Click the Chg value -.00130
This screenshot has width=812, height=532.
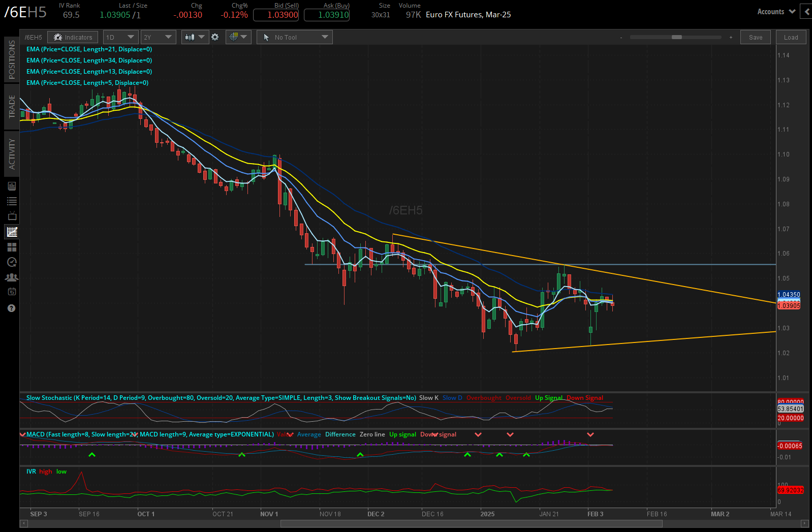point(188,15)
